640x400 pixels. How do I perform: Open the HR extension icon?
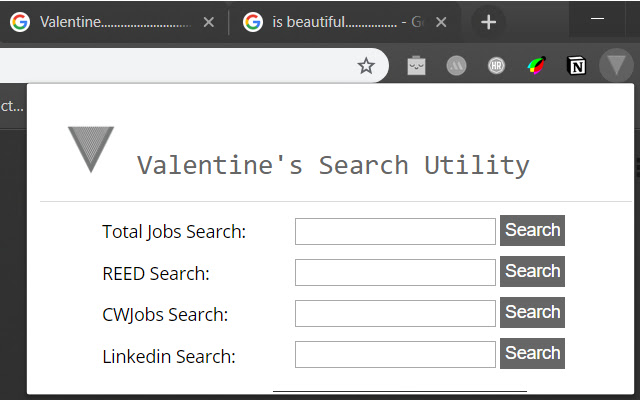pos(496,65)
